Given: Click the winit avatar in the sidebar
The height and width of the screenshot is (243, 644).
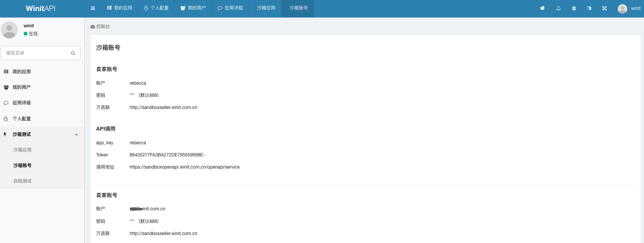Looking at the screenshot, I should [9, 30].
